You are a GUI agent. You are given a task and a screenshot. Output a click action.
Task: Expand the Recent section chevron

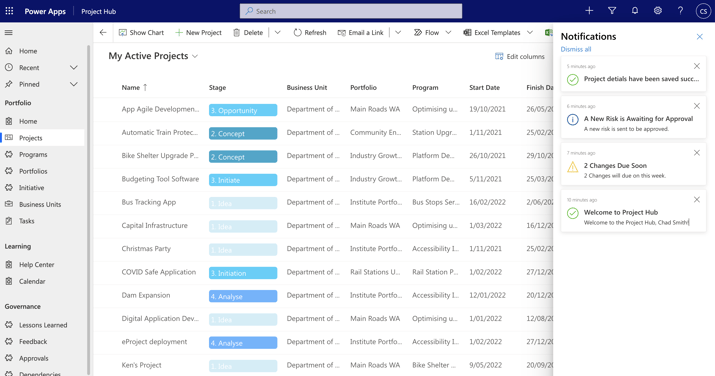73,67
